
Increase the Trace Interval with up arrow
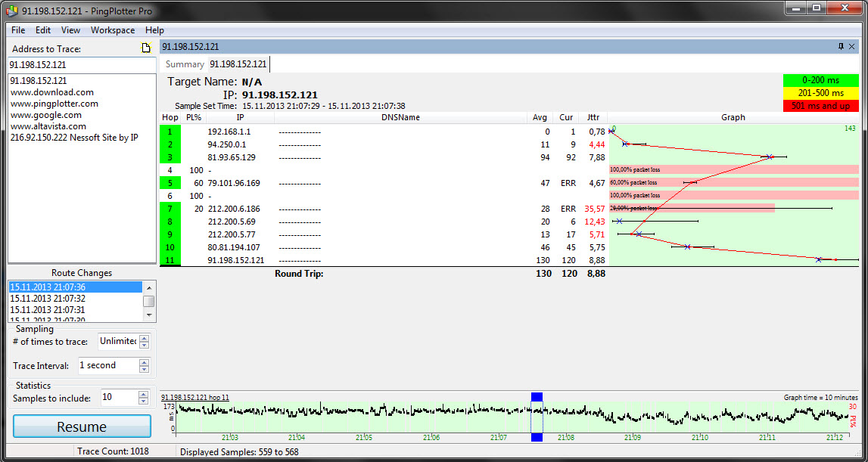(x=144, y=362)
